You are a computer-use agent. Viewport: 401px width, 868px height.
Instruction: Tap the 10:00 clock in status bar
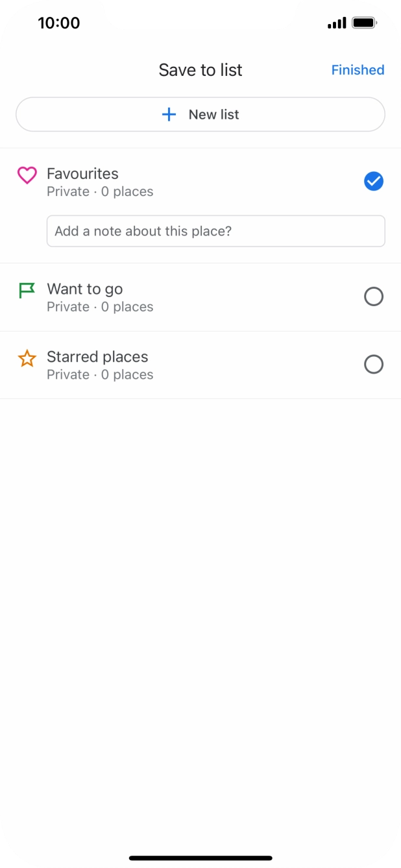pyautogui.click(x=58, y=23)
